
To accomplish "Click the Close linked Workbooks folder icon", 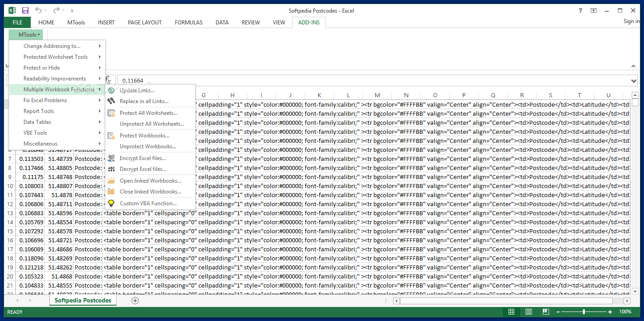I will (111, 192).
